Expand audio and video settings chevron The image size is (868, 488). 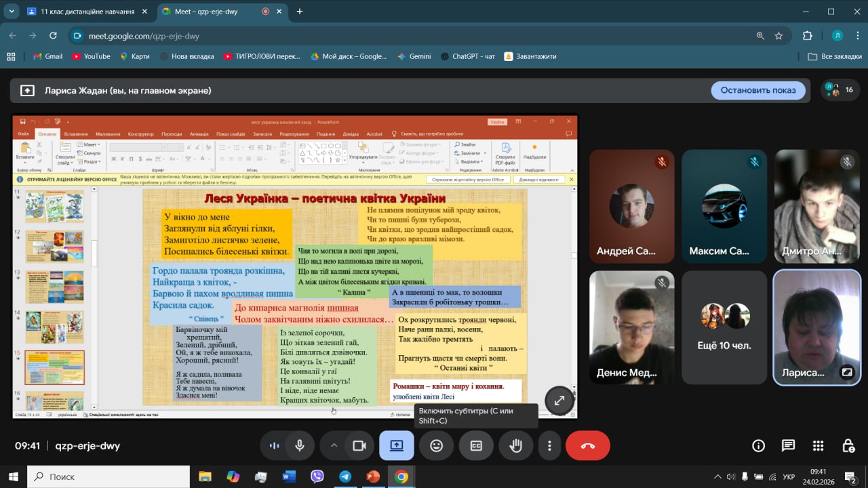(x=334, y=445)
